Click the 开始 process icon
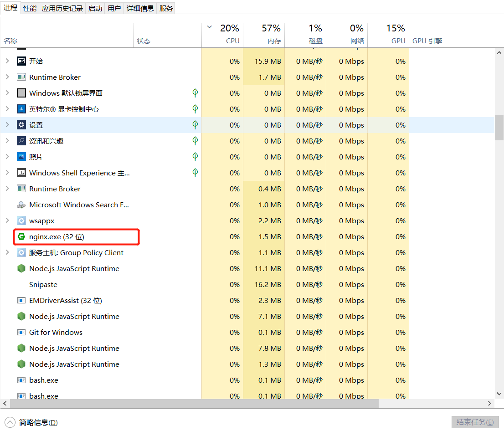504x436 pixels. 21,61
